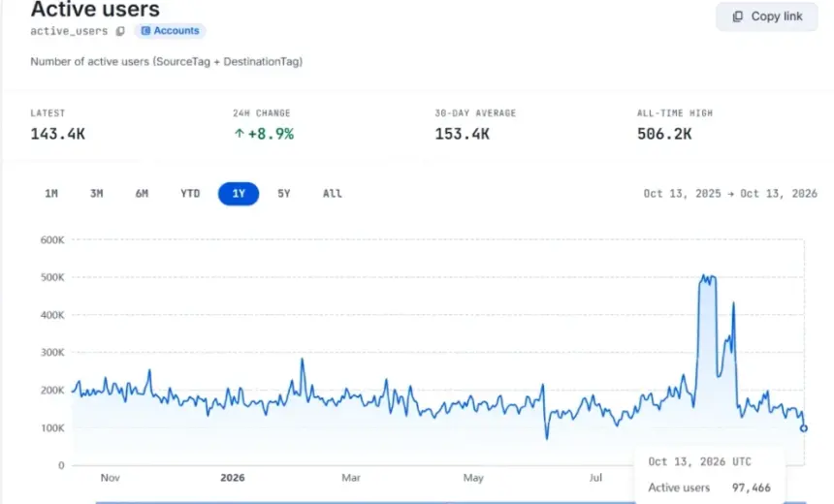Click the LATEST value 143.4K
The height and width of the screenshot is (504, 834).
(57, 134)
